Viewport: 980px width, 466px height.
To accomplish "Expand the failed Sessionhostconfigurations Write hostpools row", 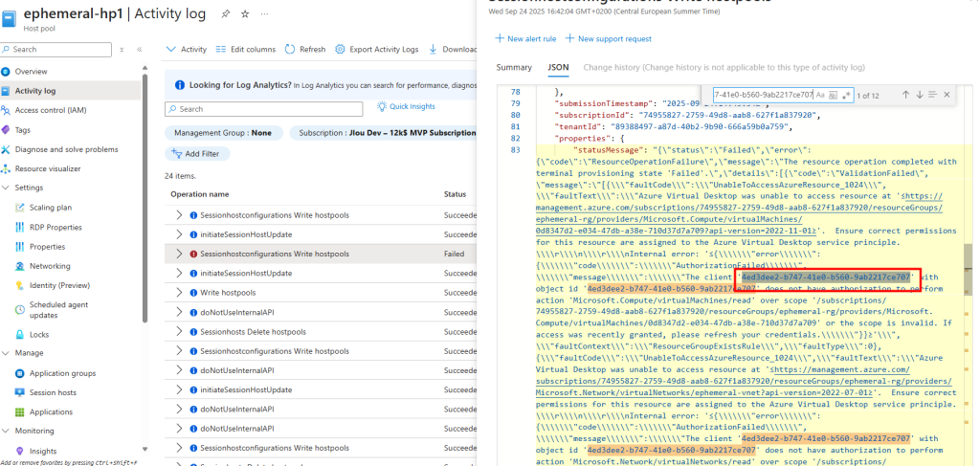I will 179,254.
